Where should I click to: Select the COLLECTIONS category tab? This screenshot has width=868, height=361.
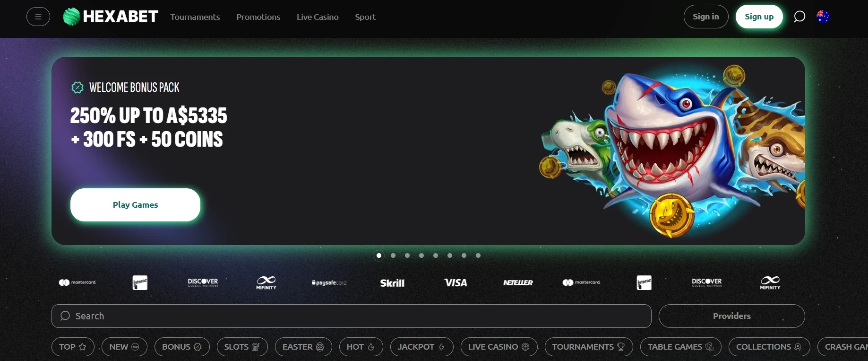pyautogui.click(x=769, y=347)
